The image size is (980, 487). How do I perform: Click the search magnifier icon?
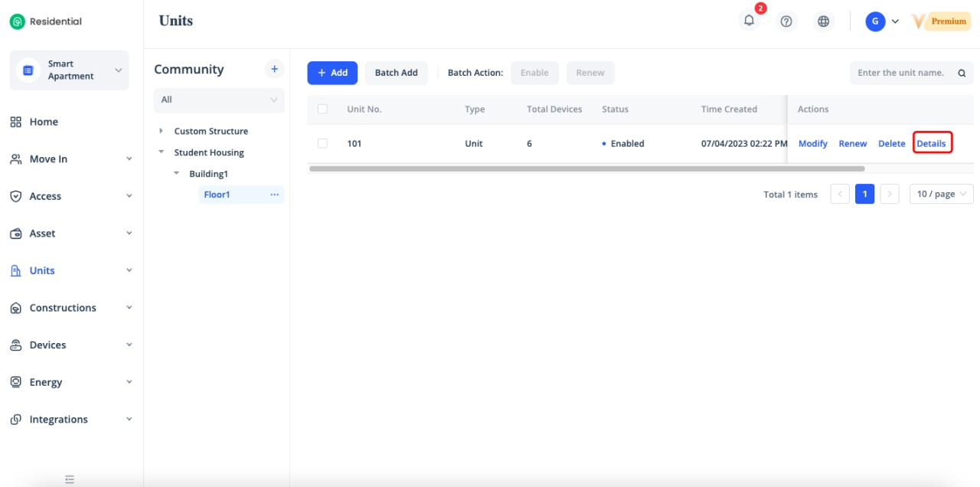(962, 74)
